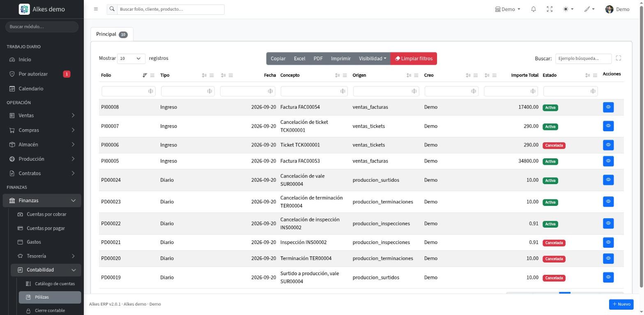Screen dimensions: 644x315
Task: View details of póliza PI00005
Action: pyautogui.click(x=608, y=161)
